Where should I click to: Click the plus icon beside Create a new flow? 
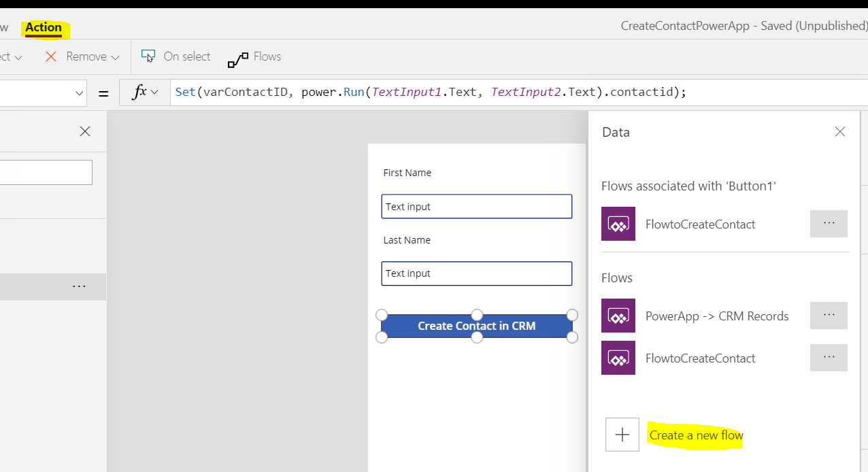[622, 435]
